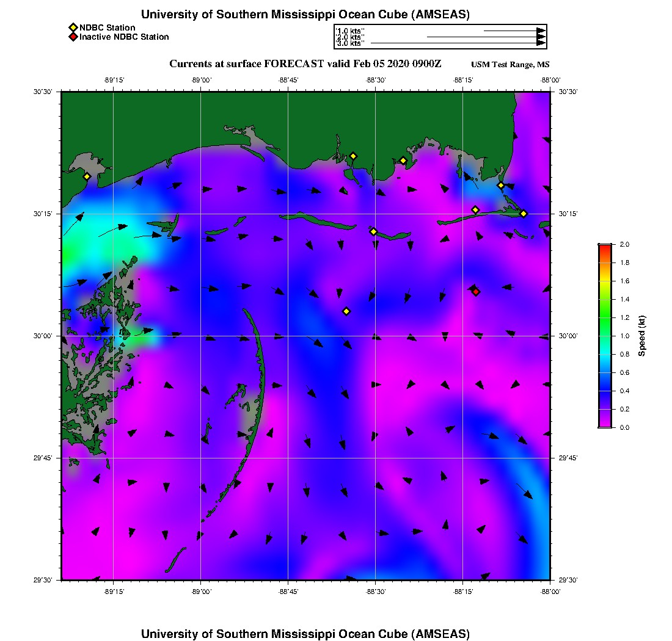Click yellow diamond icon in the legend
Image resolution: width=672 pixels, height=641 pixels.
(73, 27)
